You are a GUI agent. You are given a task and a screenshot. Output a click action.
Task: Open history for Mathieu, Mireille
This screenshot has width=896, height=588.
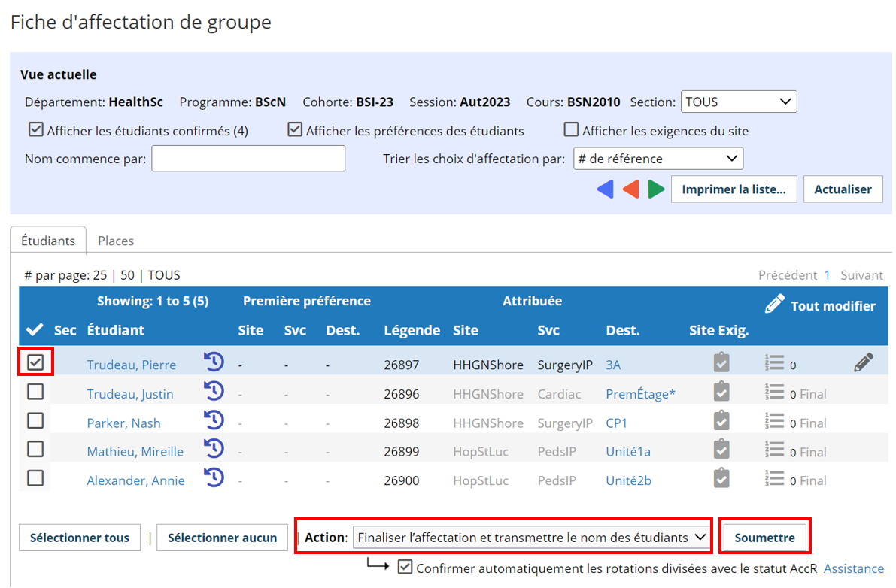pyautogui.click(x=214, y=449)
